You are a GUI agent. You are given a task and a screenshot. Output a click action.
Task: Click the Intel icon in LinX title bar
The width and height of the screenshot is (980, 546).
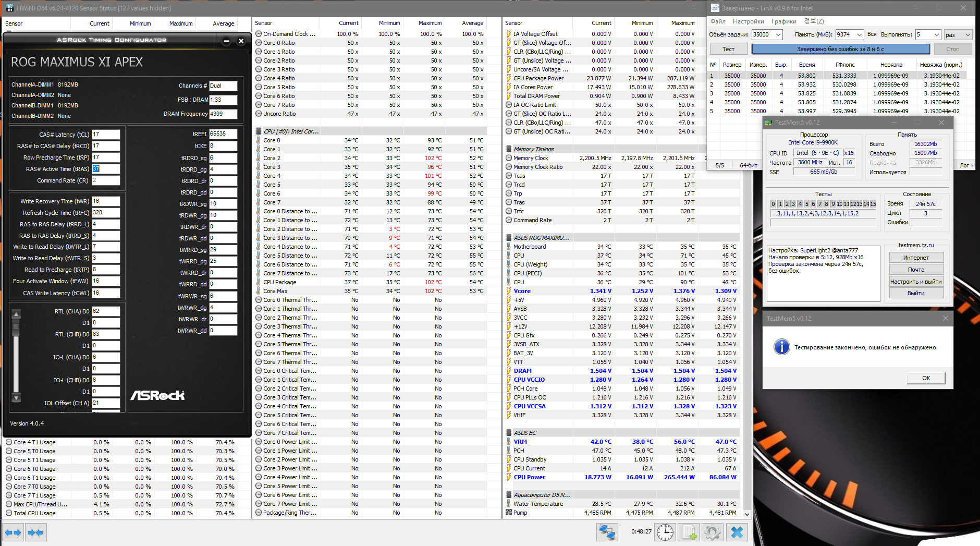[x=715, y=8]
